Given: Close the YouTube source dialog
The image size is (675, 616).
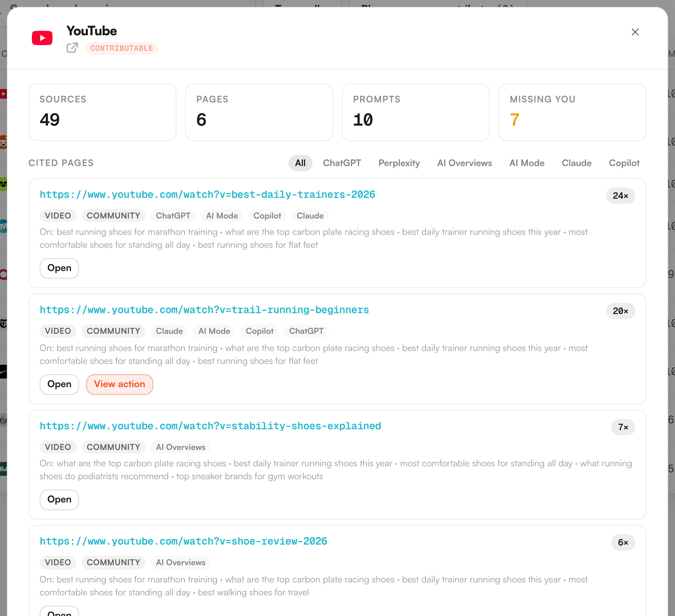Looking at the screenshot, I should click(x=635, y=32).
